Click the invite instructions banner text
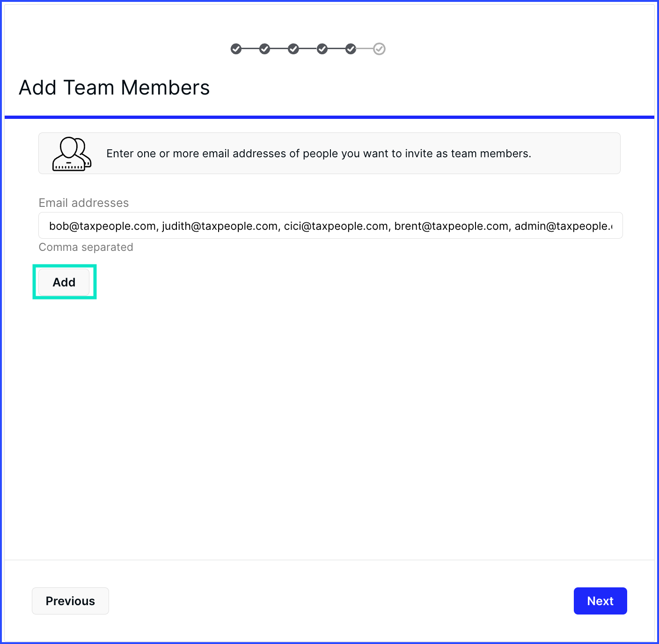The image size is (659, 644). coord(319,154)
